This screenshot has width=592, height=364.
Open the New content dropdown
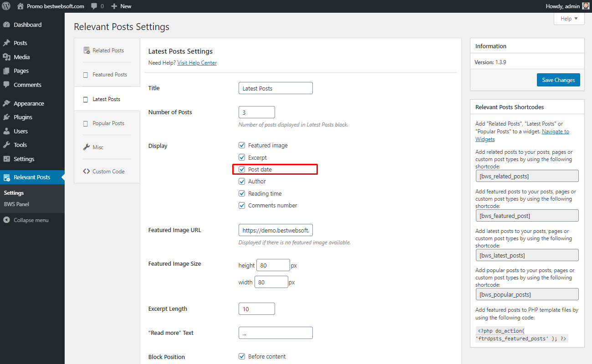121,6
